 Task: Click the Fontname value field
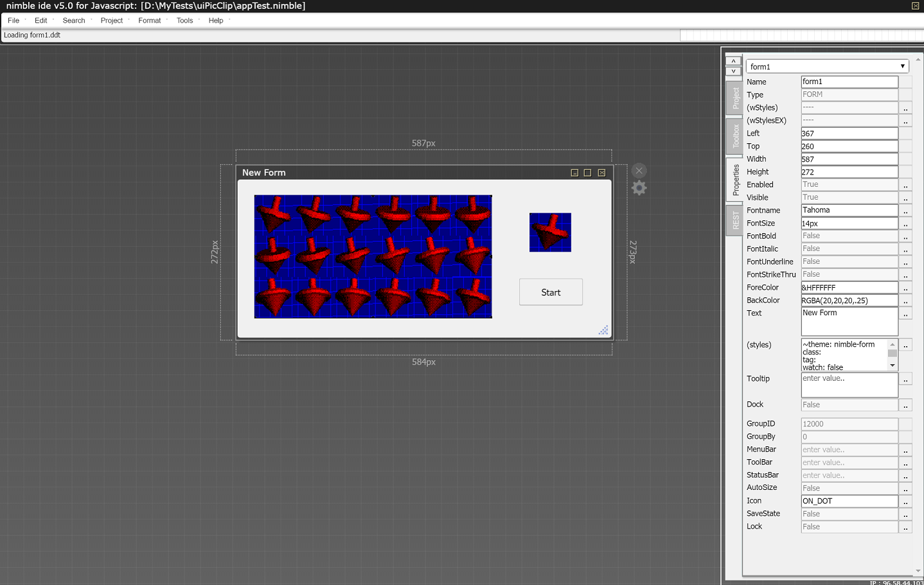click(x=849, y=211)
